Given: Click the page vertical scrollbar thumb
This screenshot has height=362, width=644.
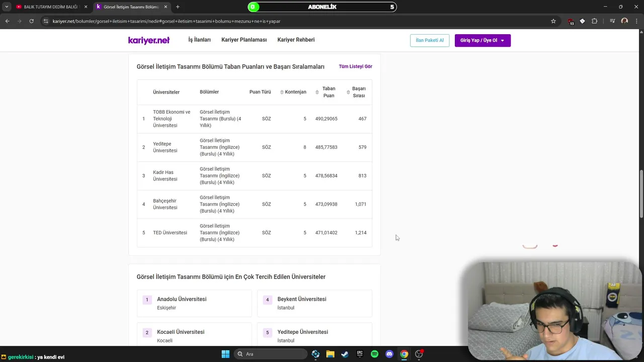Looking at the screenshot, I should (x=641, y=194).
